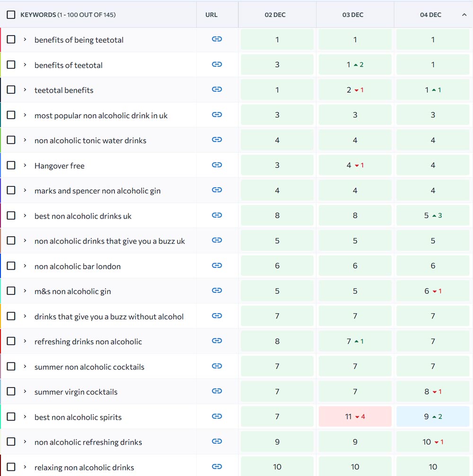Tick checkbox for 'teetotal benefits'
The height and width of the screenshot is (476, 473).
click(11, 89)
